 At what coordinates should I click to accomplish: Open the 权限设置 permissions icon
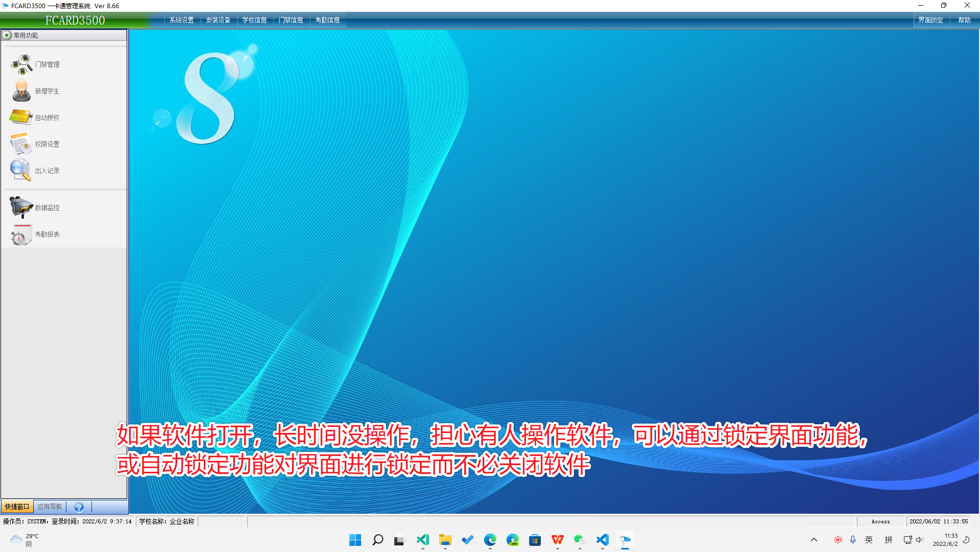[x=21, y=144]
